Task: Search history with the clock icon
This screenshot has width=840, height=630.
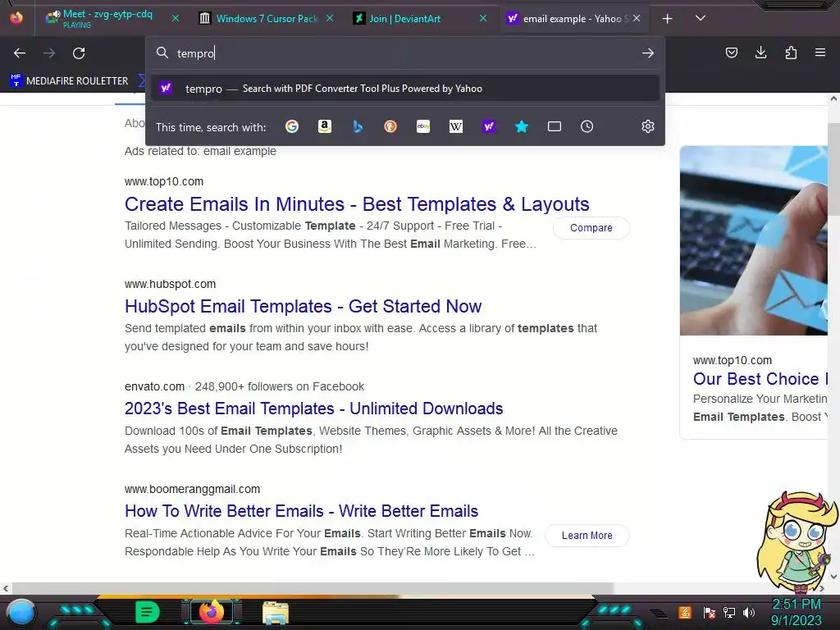Action: click(x=587, y=126)
